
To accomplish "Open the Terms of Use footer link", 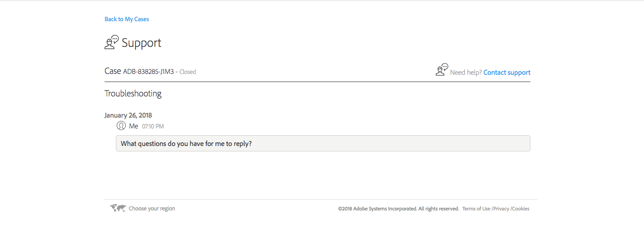I will point(476,209).
